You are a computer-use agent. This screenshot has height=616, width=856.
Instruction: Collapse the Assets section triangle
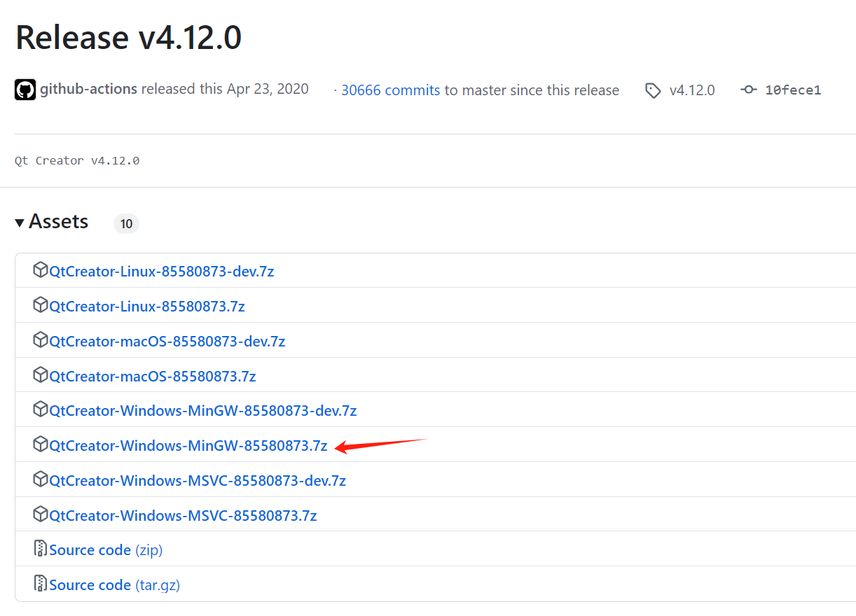[20, 223]
